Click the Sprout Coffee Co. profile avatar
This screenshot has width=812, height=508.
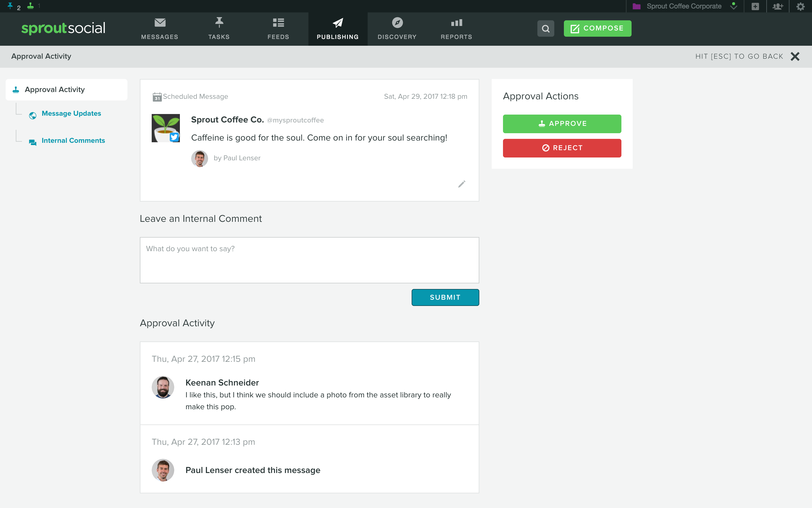click(166, 128)
